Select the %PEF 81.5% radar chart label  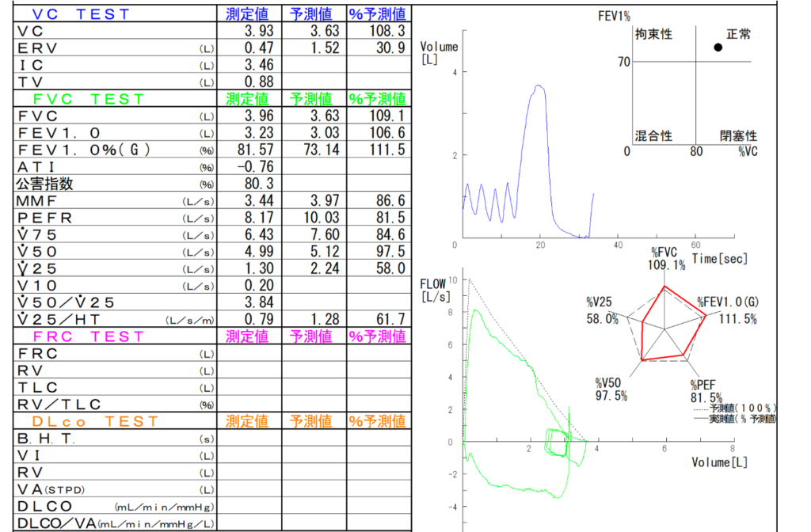[706, 391]
